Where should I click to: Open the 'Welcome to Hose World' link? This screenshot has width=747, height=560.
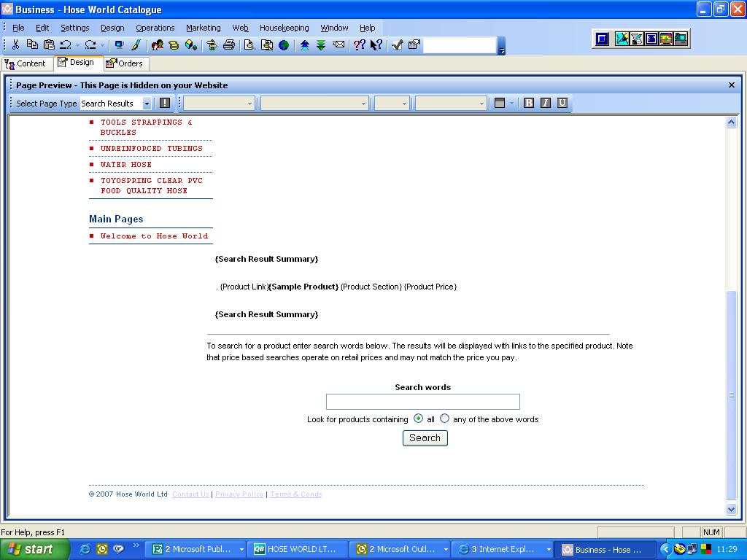(x=154, y=236)
